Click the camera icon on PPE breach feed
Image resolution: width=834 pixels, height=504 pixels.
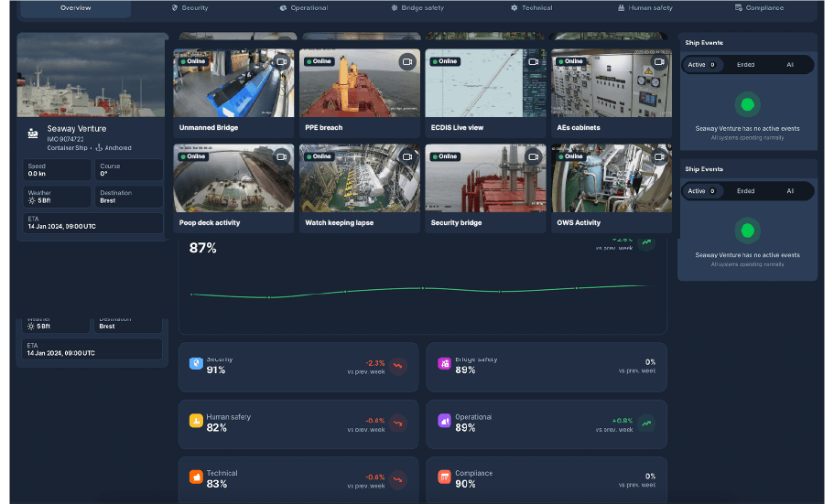coord(407,62)
